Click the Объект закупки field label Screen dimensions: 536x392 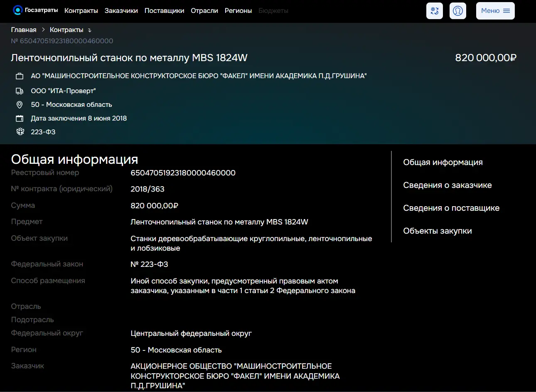pyautogui.click(x=39, y=238)
